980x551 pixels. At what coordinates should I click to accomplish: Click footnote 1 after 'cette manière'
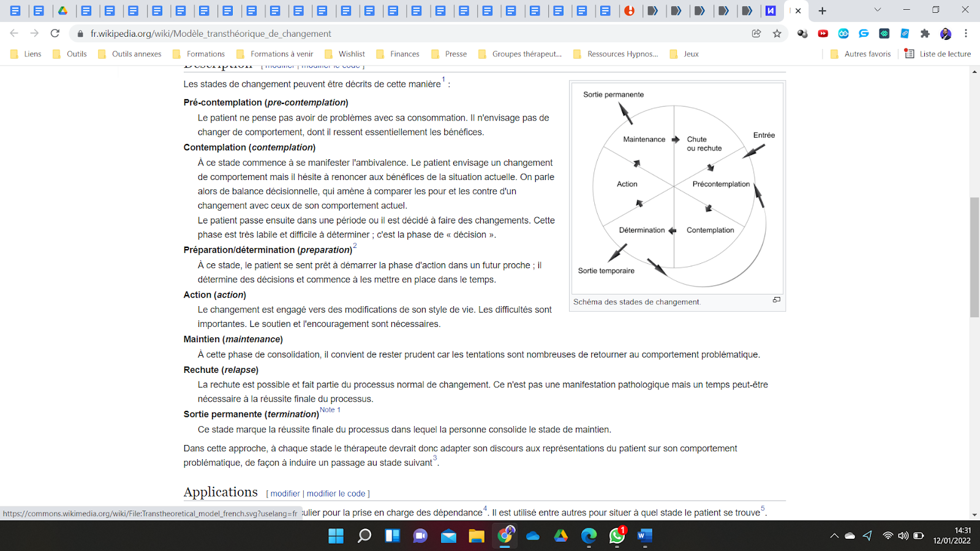coord(443,80)
